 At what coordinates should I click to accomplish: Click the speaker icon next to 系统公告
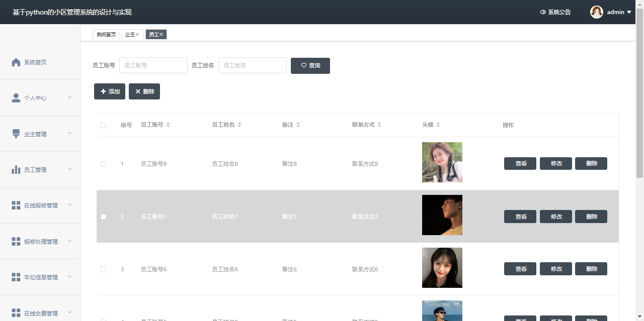[543, 12]
